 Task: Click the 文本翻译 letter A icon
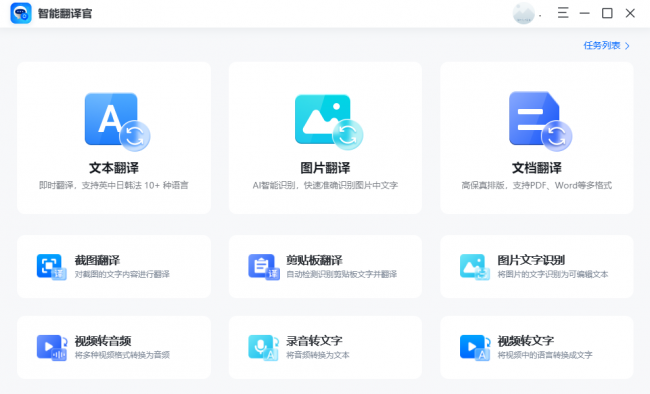coord(117,122)
